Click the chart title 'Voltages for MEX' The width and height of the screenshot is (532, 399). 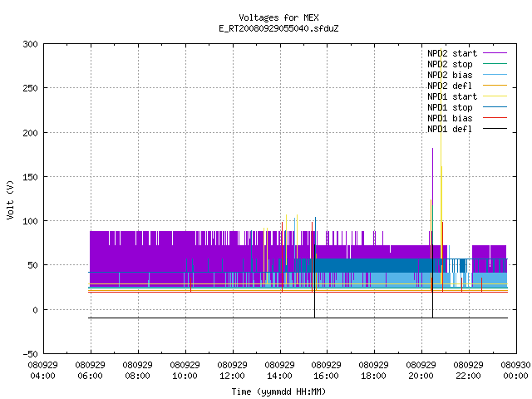(x=278, y=17)
